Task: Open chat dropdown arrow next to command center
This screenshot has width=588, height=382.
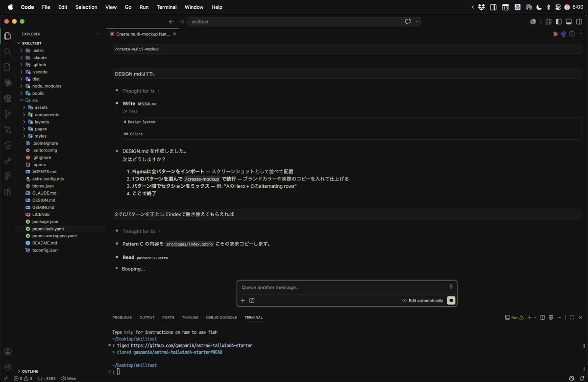Action: pos(417,22)
